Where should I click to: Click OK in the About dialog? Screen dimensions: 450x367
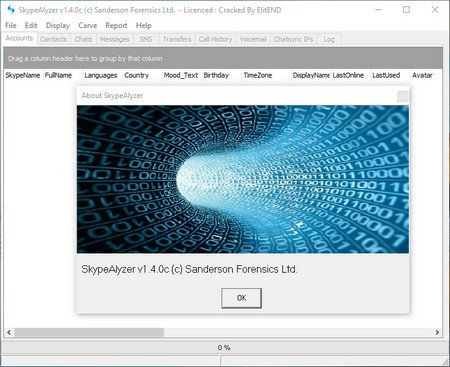tap(241, 298)
